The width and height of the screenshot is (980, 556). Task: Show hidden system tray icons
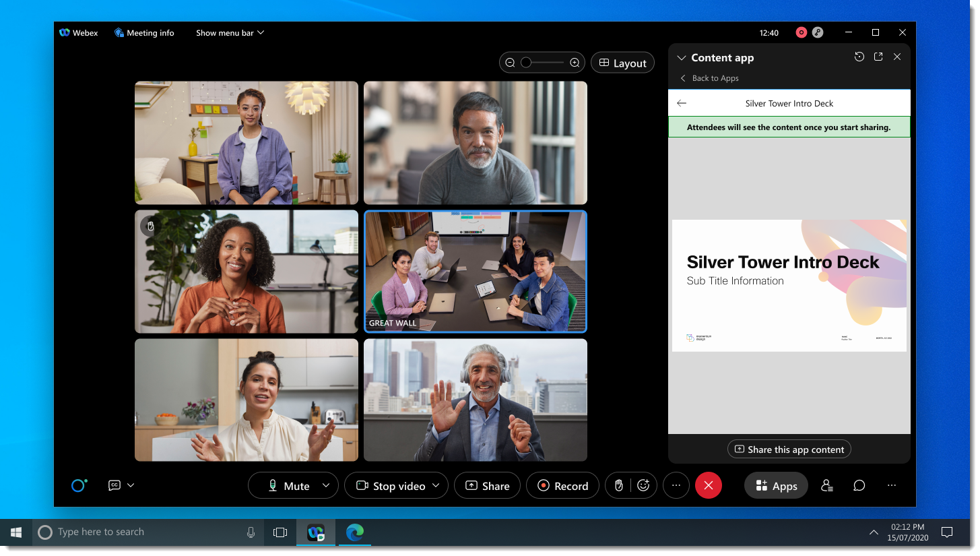[874, 532]
